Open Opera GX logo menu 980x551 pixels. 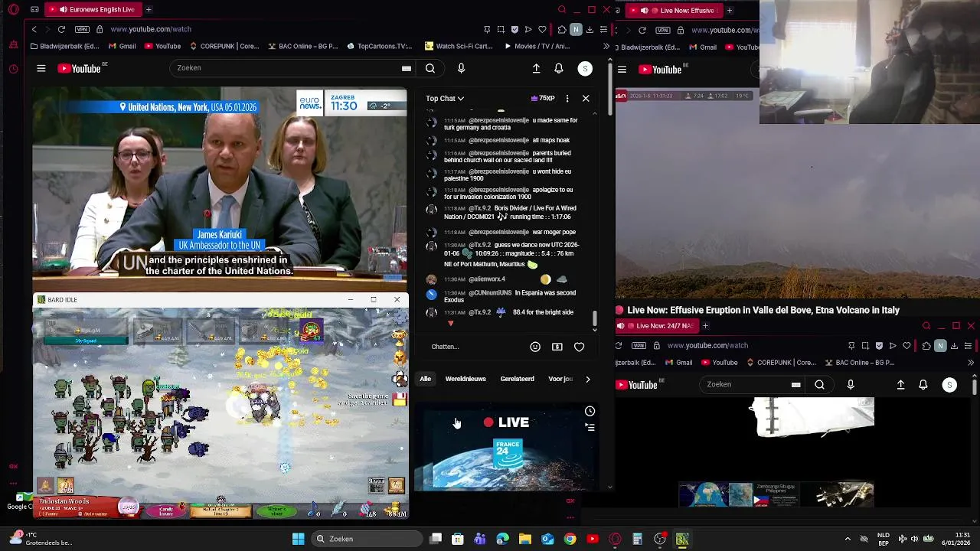pos(13,10)
